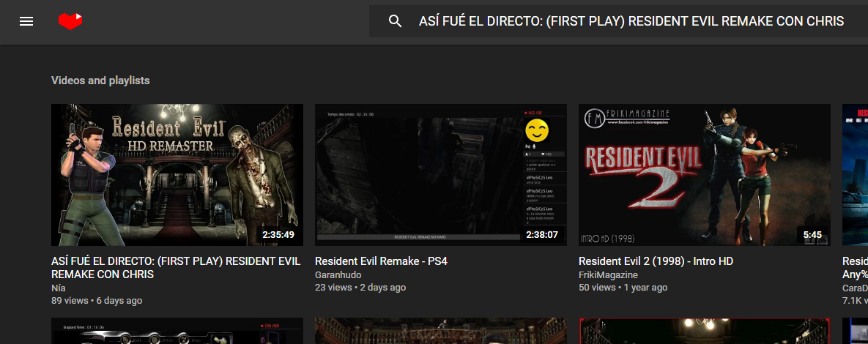Open title 'ASÍ FUÉ EL DIRECTO' video
Screen dimensions: 868x344
click(x=176, y=268)
